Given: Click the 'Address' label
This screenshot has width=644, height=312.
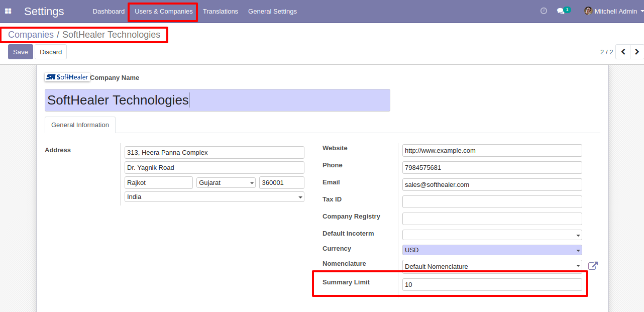Looking at the screenshot, I should click(58, 150).
